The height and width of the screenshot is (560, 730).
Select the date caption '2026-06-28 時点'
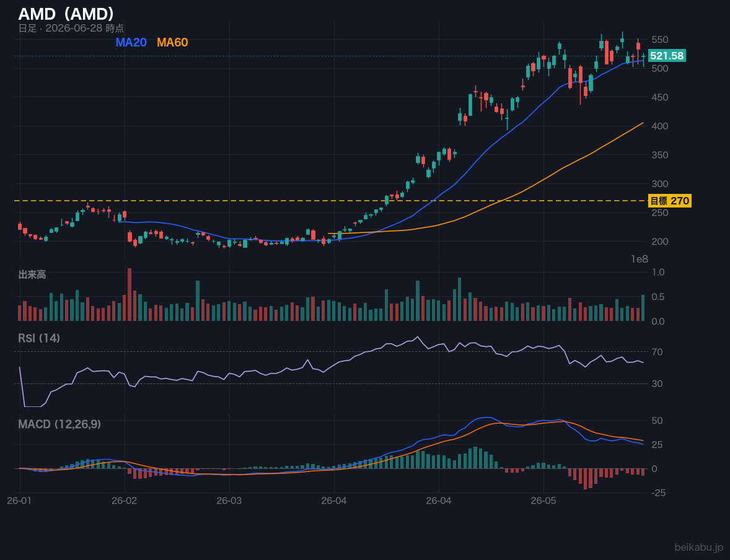(x=84, y=28)
